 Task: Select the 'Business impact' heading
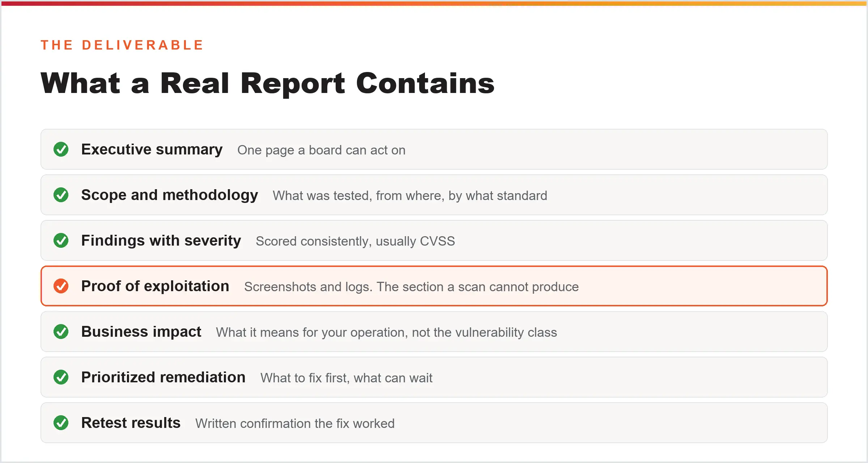(x=141, y=332)
